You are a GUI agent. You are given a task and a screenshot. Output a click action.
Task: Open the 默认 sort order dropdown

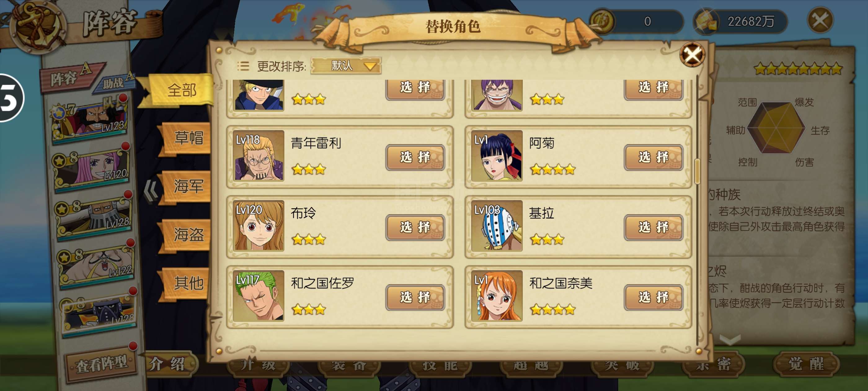coord(346,65)
